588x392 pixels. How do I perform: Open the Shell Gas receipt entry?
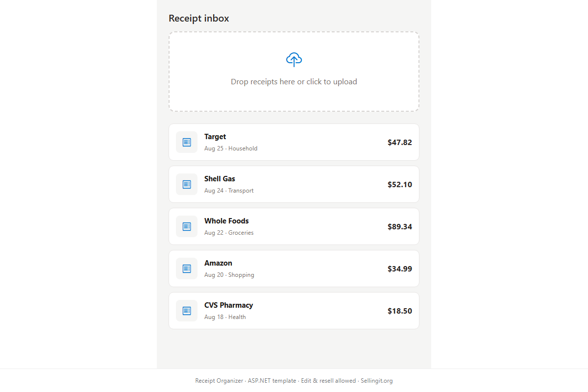294,184
